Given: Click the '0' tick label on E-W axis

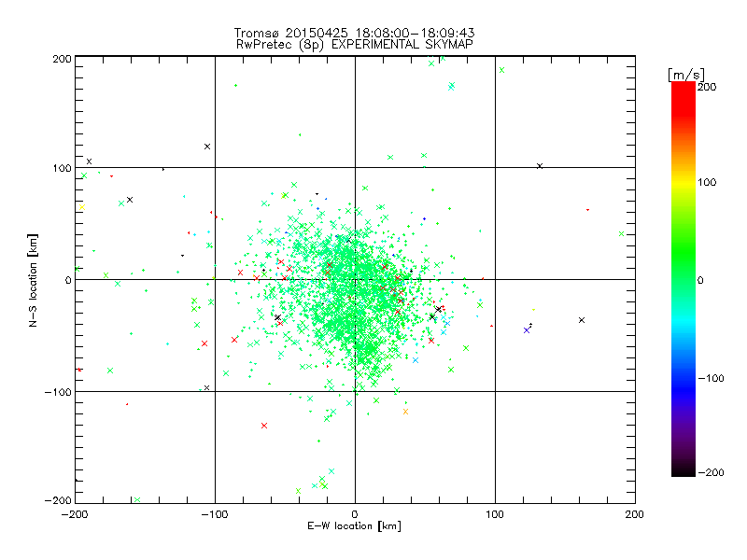Looking at the screenshot, I should click(355, 514).
